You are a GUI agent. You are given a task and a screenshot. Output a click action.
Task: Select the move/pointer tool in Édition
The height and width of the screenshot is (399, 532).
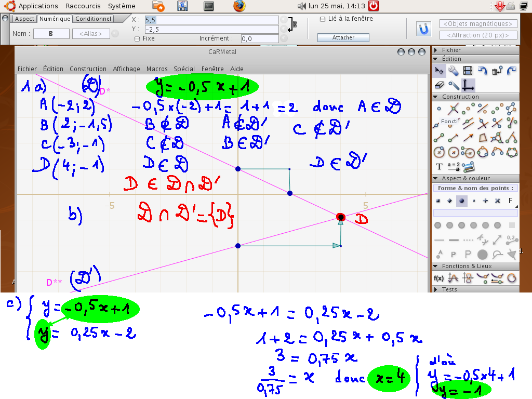(x=439, y=71)
